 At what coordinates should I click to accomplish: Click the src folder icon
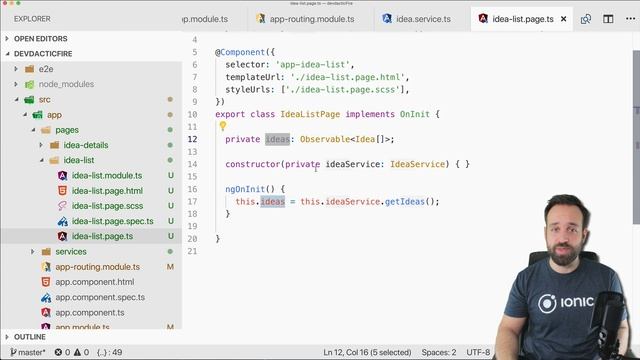29,100
